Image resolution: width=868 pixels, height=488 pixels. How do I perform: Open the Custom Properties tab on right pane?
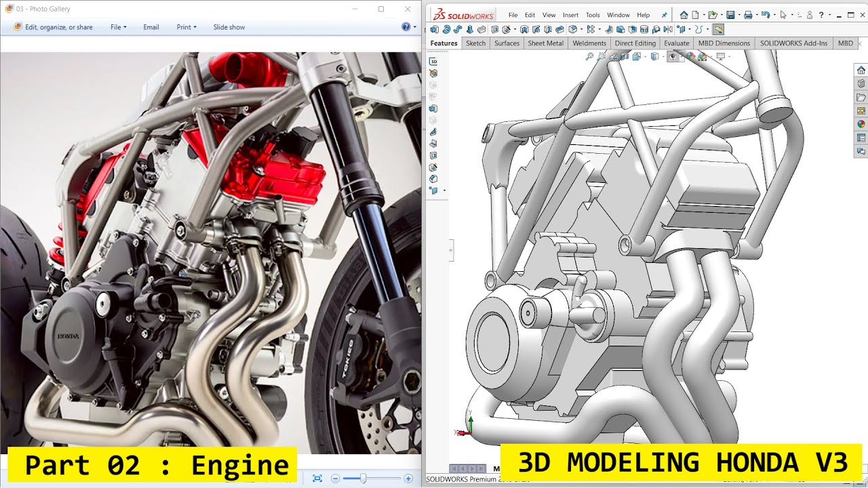[x=861, y=138]
